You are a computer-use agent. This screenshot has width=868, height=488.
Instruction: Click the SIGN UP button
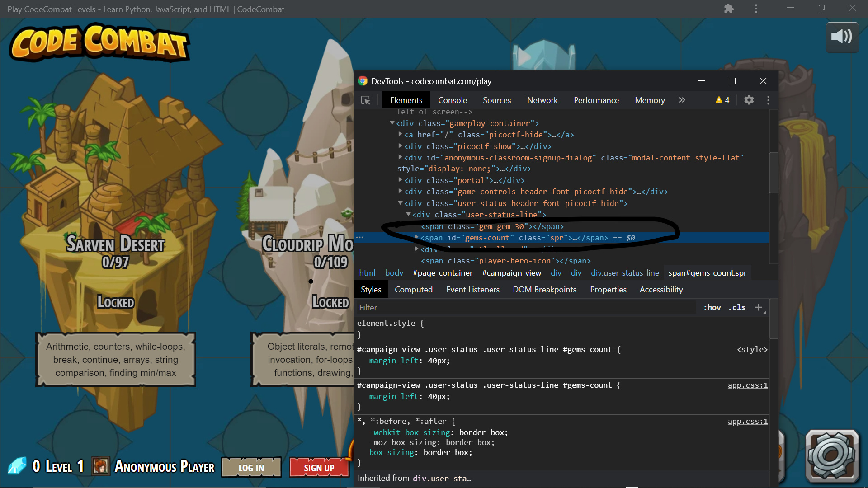(x=319, y=467)
